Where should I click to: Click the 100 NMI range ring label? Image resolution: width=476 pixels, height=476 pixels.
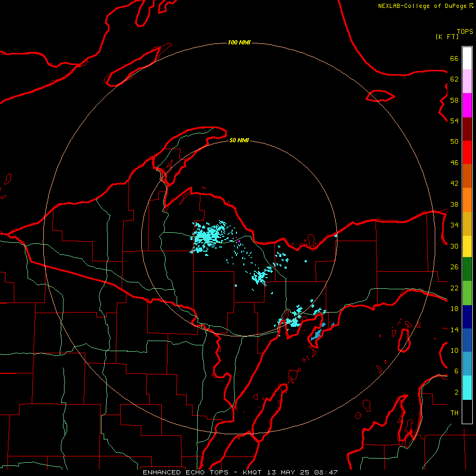click(x=239, y=42)
